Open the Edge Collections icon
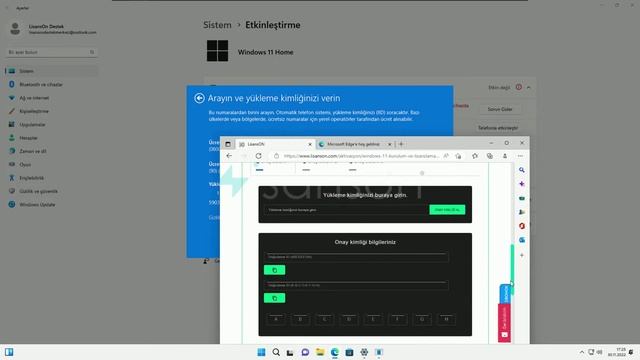 coord(490,156)
